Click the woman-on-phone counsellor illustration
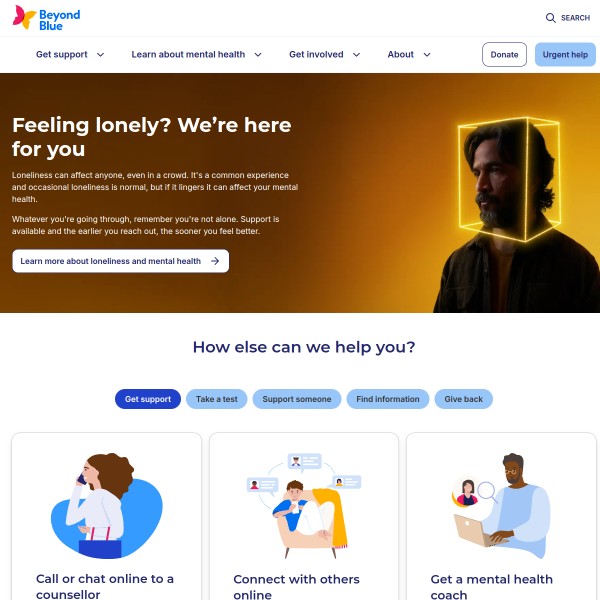Image resolution: width=600 pixels, height=600 pixels. (107, 506)
